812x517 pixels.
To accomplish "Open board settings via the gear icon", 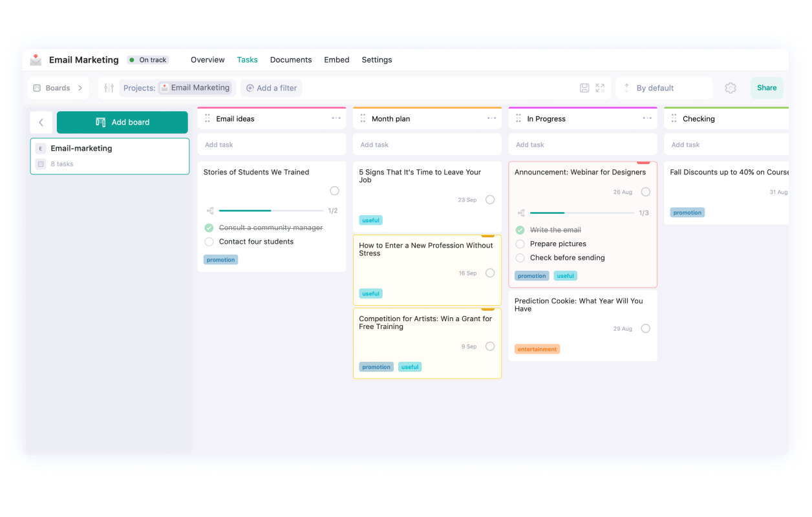I will [731, 87].
